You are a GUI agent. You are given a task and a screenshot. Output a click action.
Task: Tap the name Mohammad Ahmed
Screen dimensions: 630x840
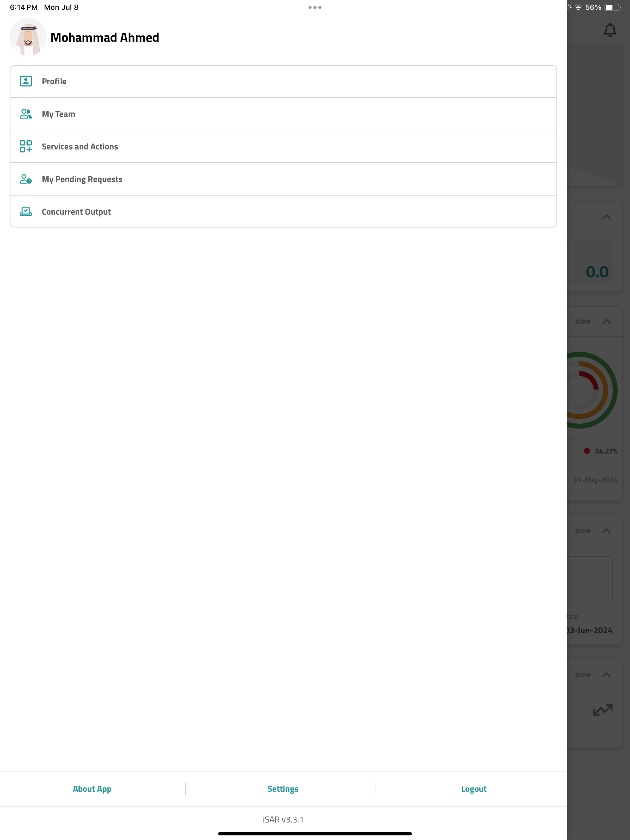click(105, 38)
